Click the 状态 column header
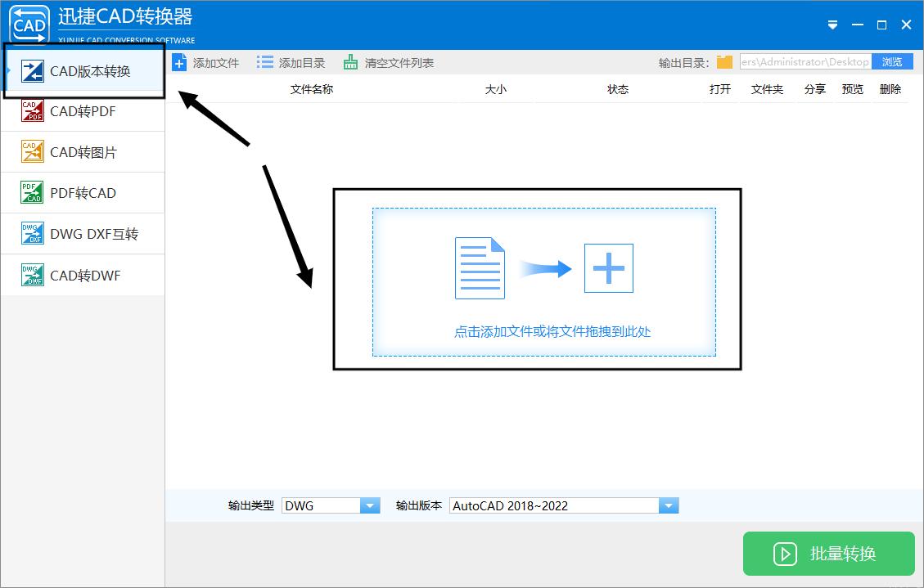 [617, 89]
